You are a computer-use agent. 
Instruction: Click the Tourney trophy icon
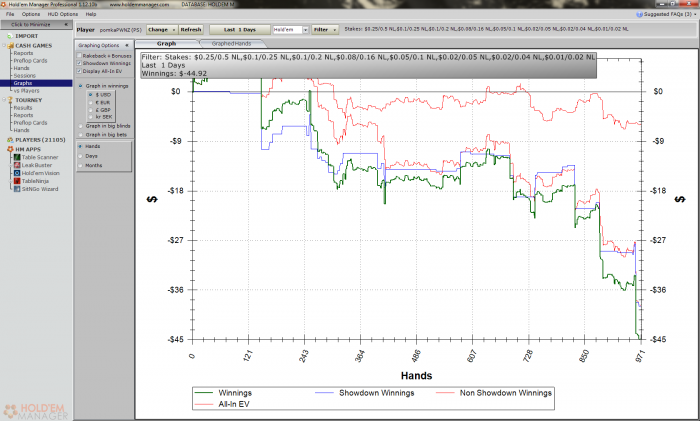point(10,100)
